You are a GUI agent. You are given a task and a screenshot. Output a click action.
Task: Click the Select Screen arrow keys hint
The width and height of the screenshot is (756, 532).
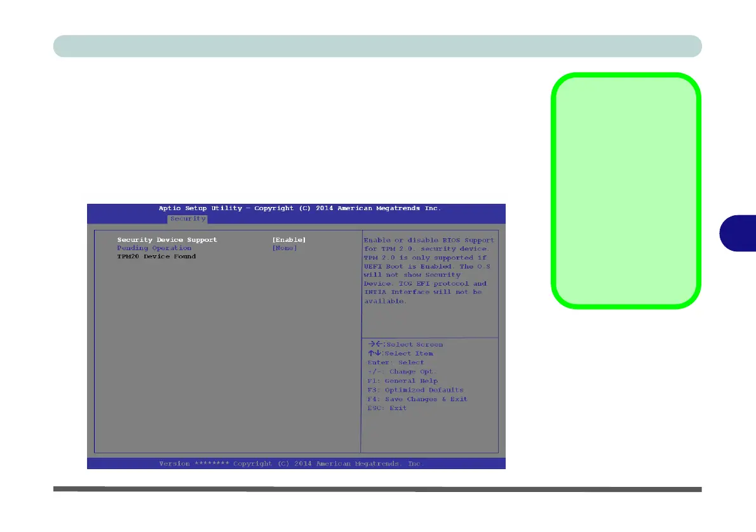[x=405, y=344]
